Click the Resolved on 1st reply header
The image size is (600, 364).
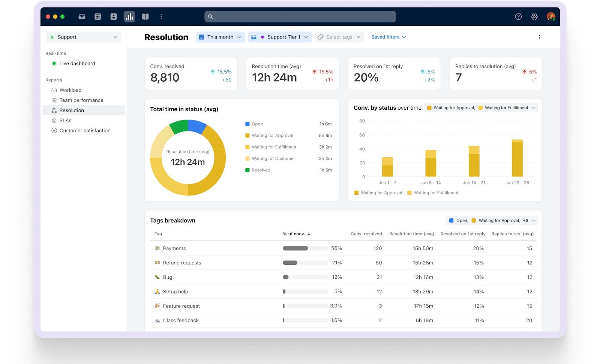pos(463,234)
